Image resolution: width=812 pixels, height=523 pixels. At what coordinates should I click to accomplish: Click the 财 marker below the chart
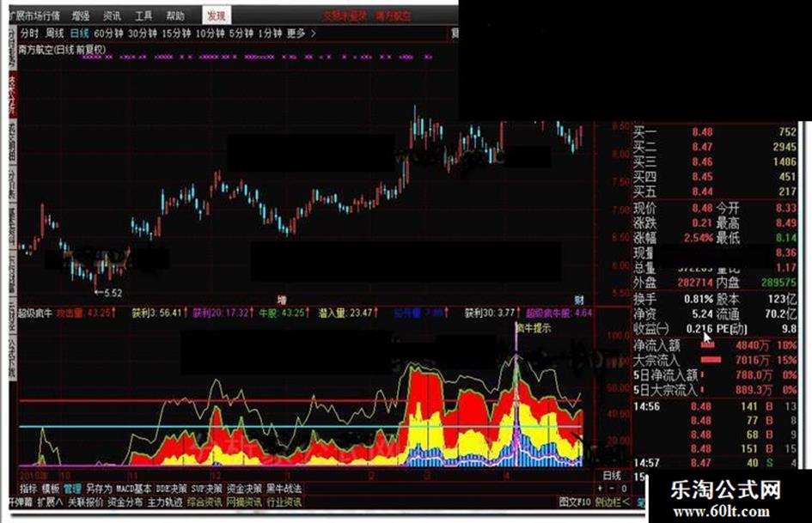click(x=579, y=300)
